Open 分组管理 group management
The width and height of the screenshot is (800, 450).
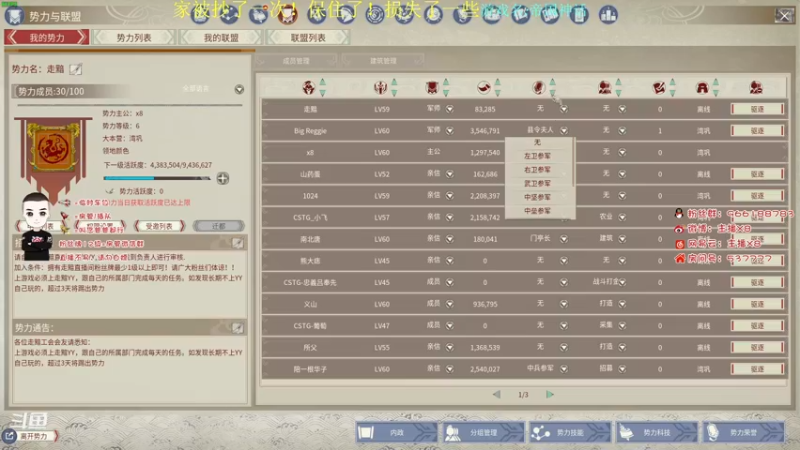coord(483,432)
